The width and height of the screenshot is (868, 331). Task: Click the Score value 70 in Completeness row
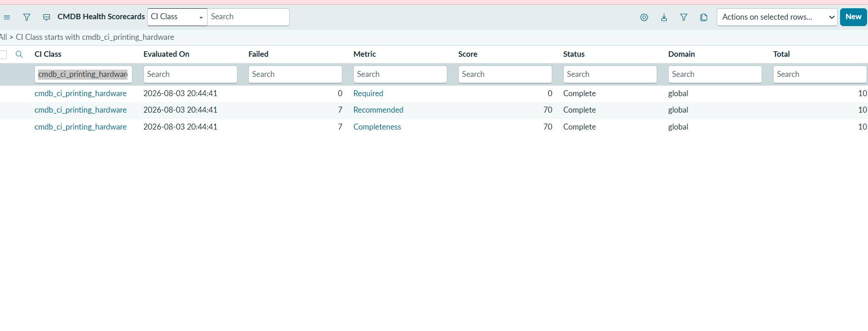548,127
